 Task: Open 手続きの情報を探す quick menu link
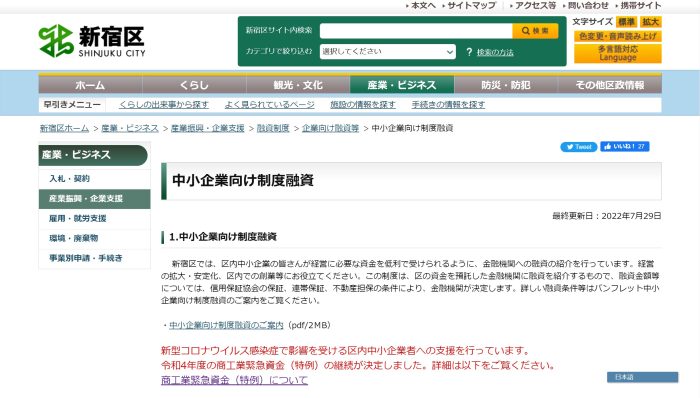click(448, 104)
